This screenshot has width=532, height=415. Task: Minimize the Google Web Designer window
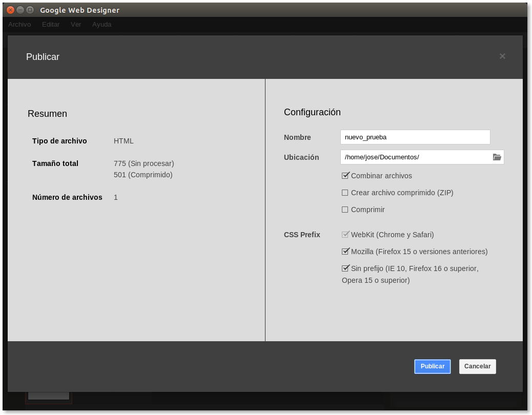(x=20, y=10)
